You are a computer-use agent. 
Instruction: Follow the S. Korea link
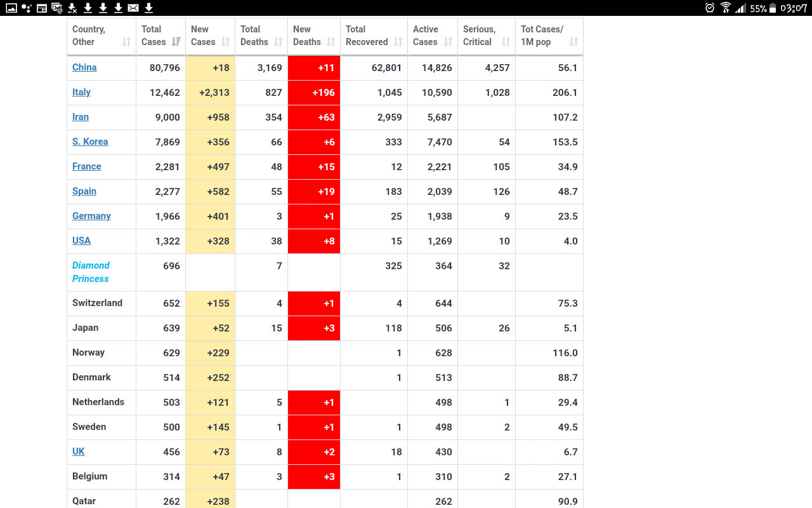coord(90,142)
